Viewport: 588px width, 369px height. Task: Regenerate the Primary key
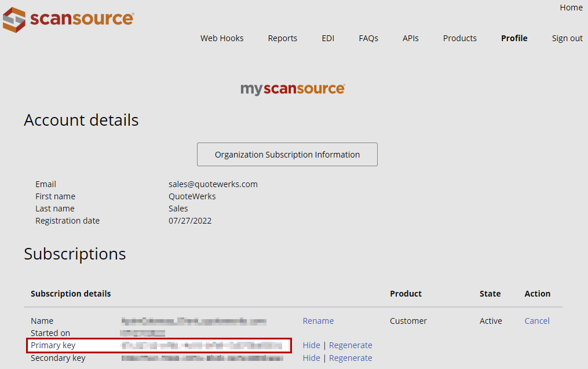350,345
